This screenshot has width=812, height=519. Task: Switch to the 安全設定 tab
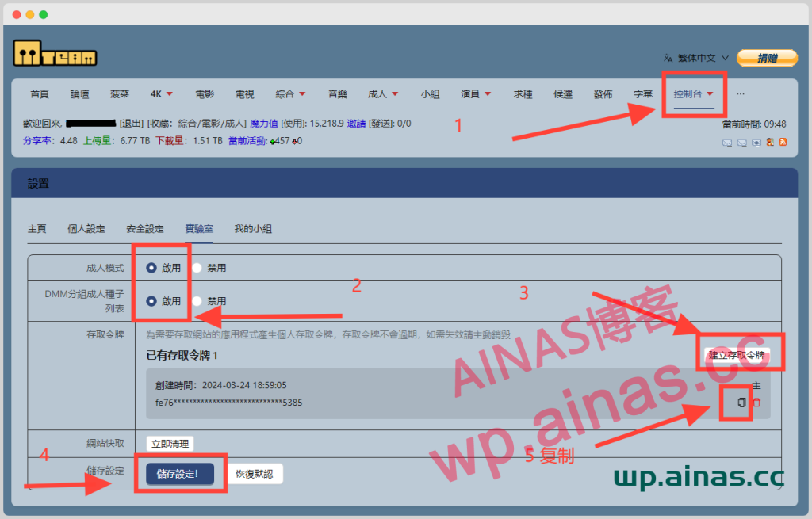(x=145, y=229)
